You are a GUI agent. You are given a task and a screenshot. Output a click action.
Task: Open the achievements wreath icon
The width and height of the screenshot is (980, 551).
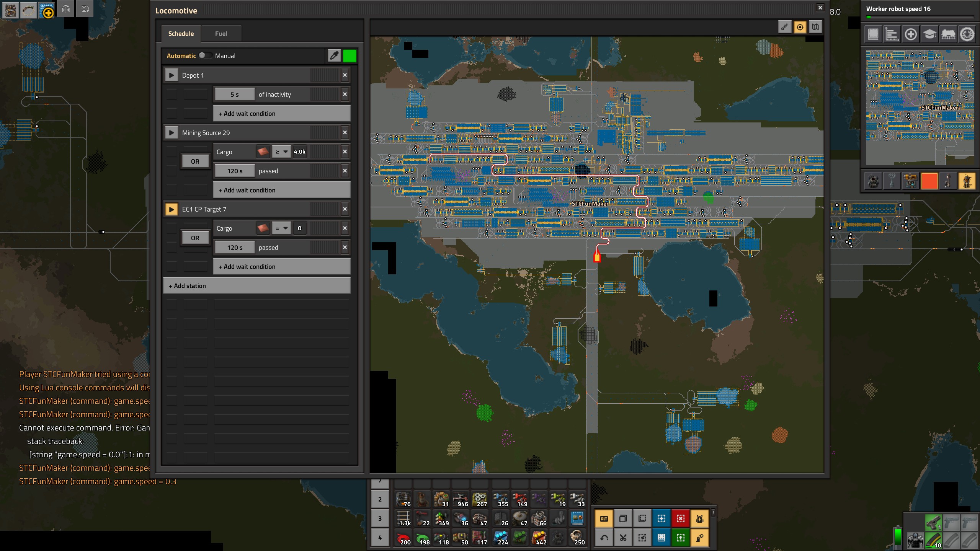(967, 34)
